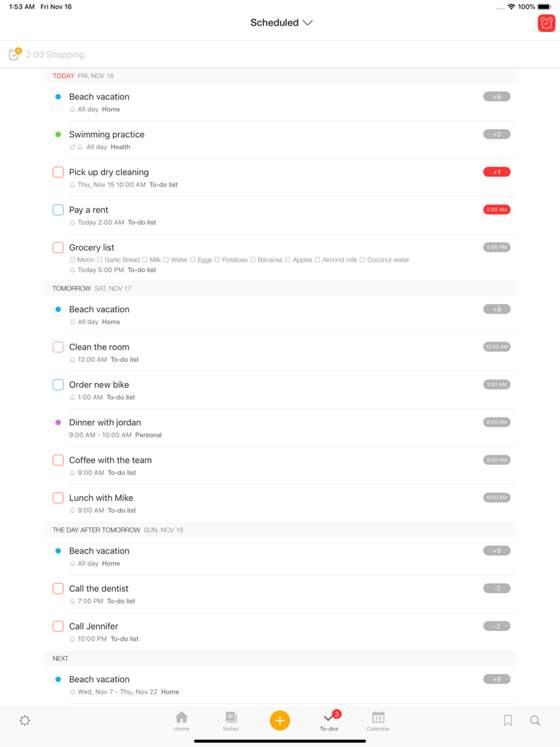Tap the bell icon on Call the dentist

point(73,601)
